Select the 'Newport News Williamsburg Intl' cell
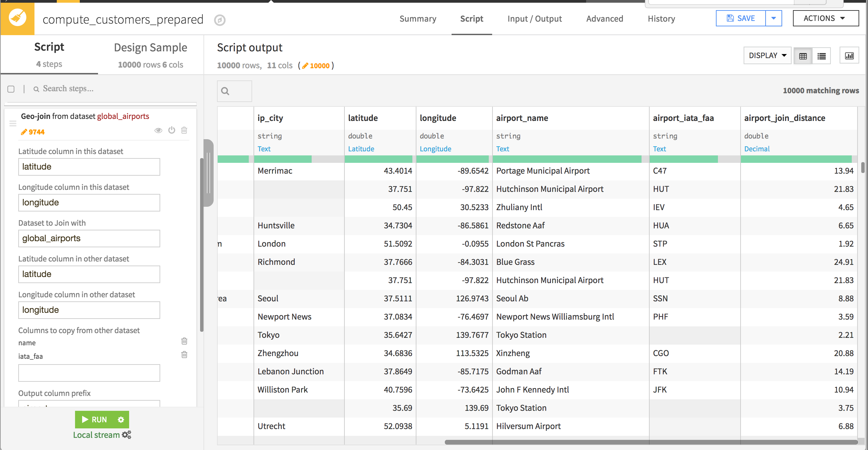The height and width of the screenshot is (450, 868). [x=571, y=317]
